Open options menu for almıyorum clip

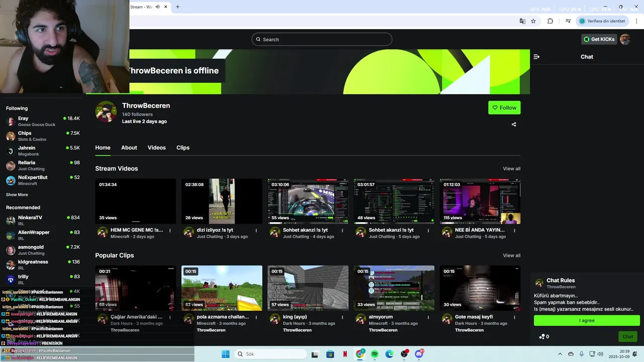click(428, 317)
